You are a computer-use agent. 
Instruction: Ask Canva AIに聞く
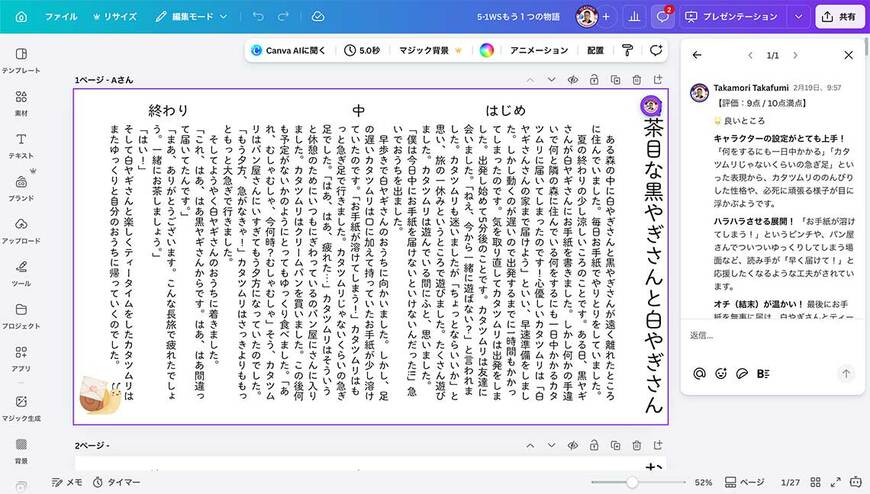coord(288,51)
